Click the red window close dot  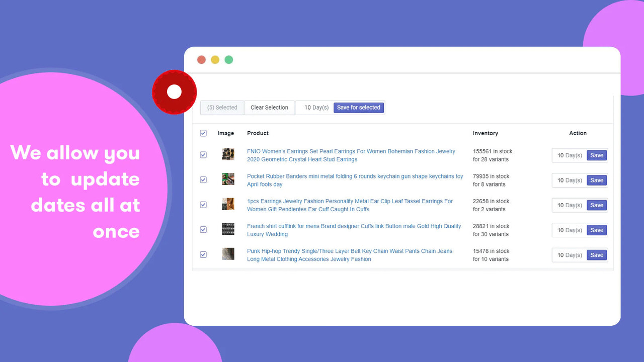201,60
